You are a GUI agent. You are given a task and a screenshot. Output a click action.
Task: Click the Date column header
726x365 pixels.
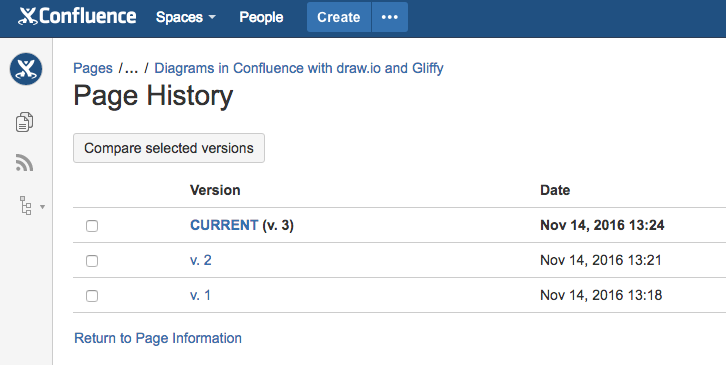pos(555,190)
